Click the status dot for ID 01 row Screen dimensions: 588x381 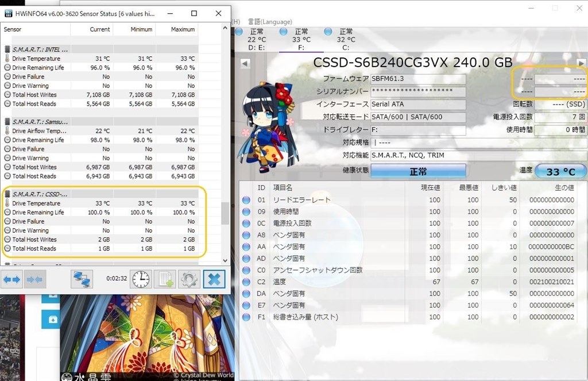tap(246, 200)
